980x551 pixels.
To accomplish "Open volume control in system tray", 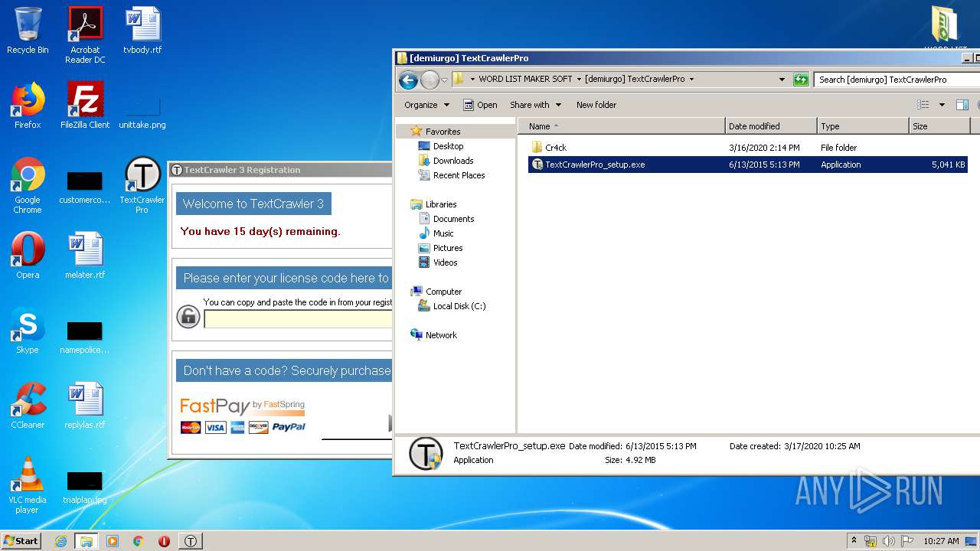I will (x=889, y=541).
